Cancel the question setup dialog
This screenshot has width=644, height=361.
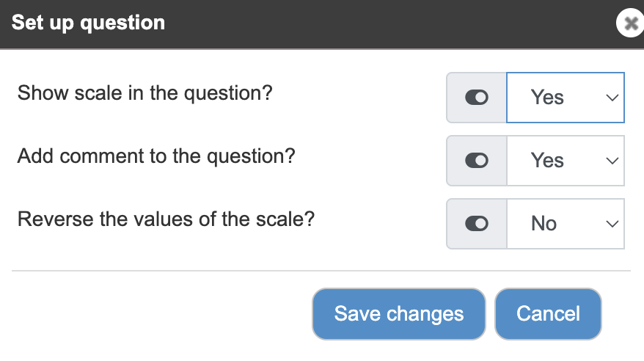[x=549, y=314]
